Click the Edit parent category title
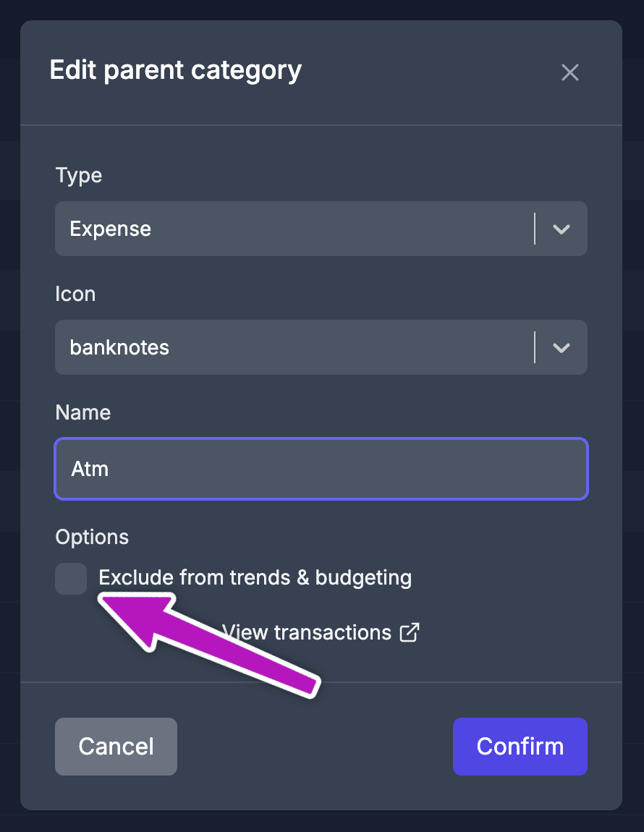This screenshot has width=644, height=832. point(176,71)
